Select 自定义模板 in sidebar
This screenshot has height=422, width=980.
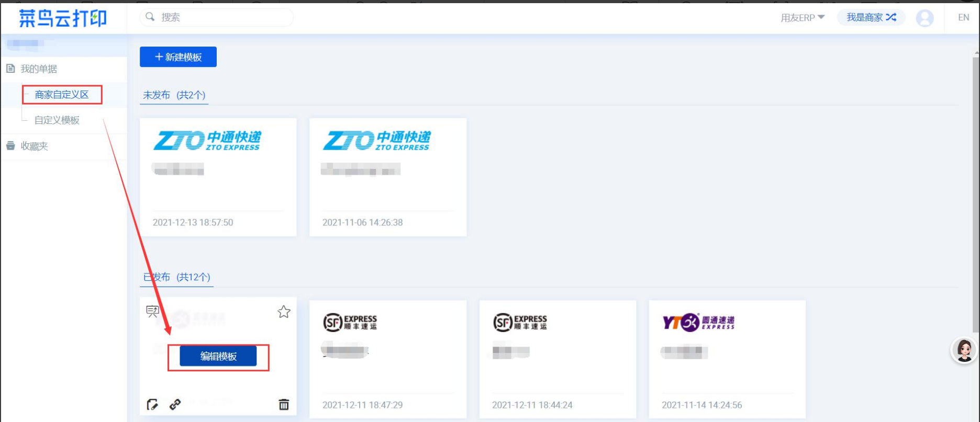(57, 120)
